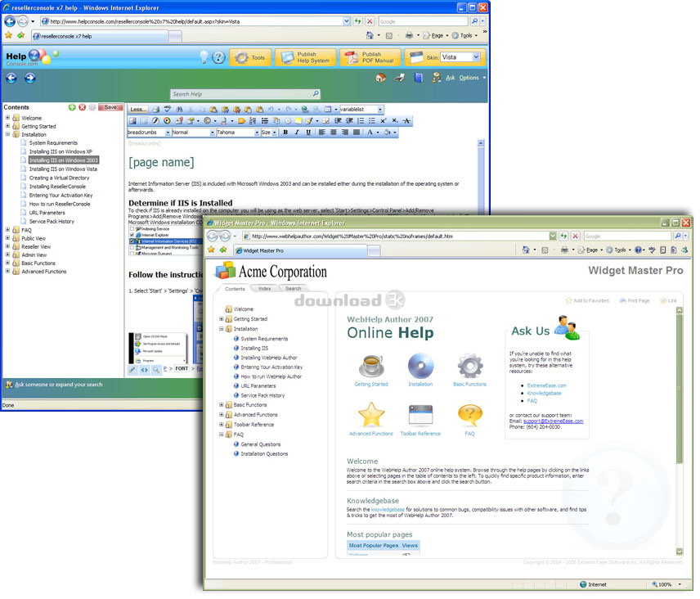Click the Print Page icon

point(623,300)
